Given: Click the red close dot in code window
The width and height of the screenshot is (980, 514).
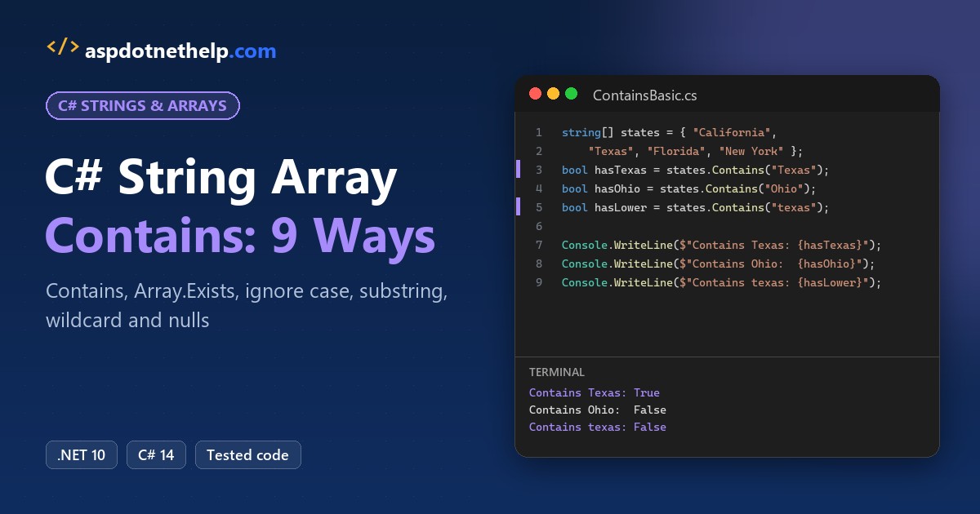Looking at the screenshot, I should (536, 94).
